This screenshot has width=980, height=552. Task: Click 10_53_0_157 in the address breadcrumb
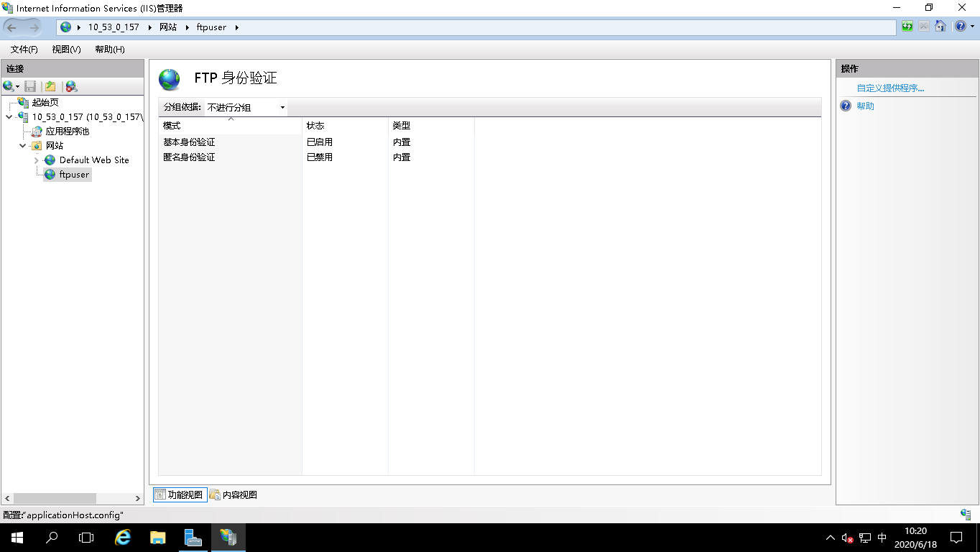click(114, 27)
